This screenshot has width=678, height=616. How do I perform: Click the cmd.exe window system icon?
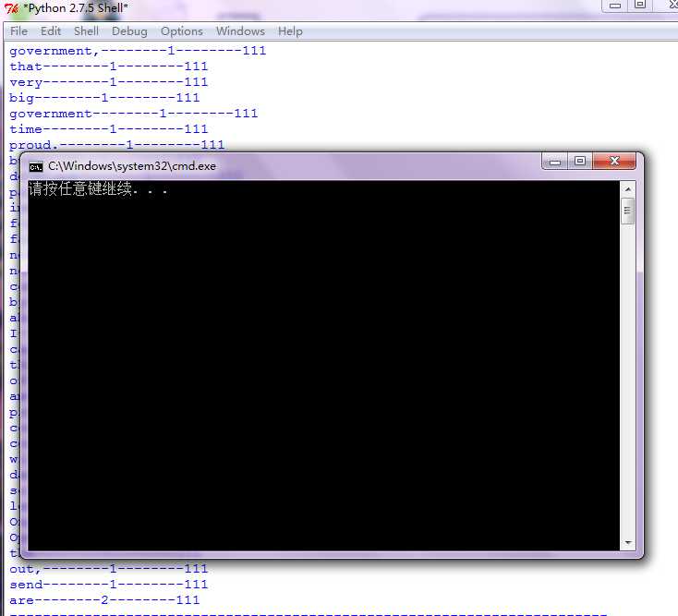(x=36, y=166)
